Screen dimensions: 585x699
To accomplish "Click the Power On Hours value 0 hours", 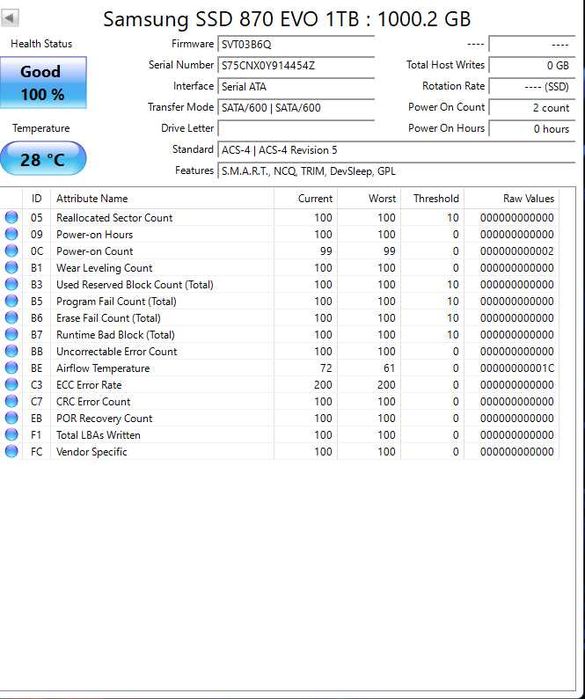I will click(531, 129).
